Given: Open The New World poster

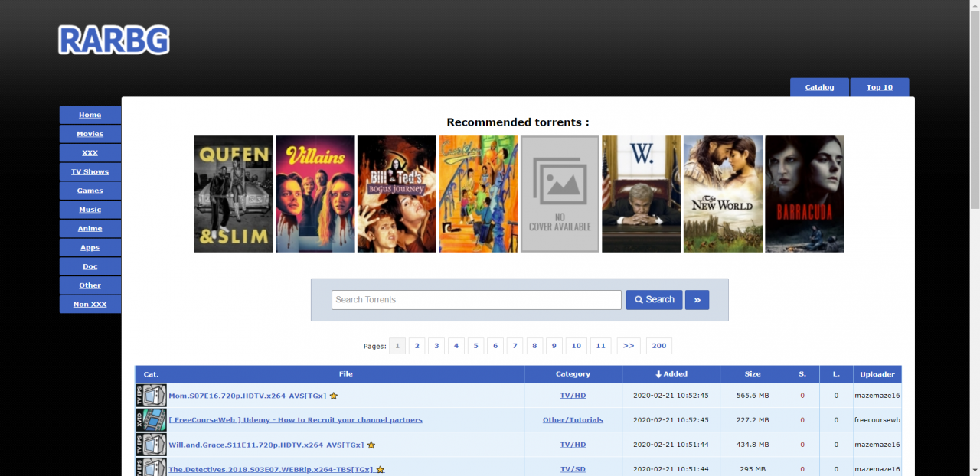Looking at the screenshot, I should (x=723, y=194).
